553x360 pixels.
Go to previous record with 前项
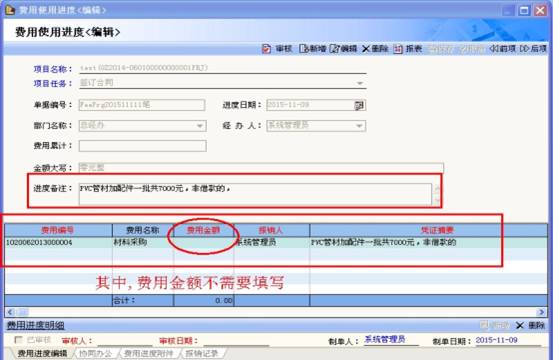coord(503,49)
